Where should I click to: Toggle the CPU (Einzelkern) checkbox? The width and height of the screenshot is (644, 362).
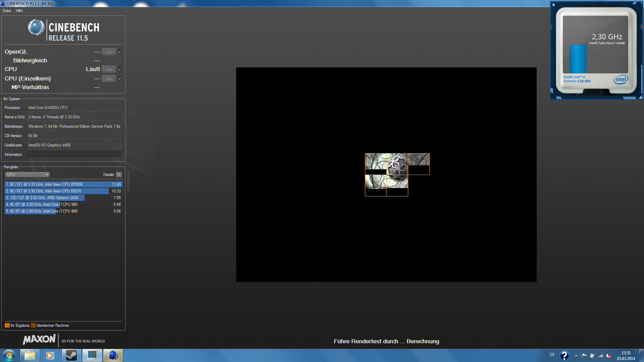pyautogui.click(x=120, y=78)
